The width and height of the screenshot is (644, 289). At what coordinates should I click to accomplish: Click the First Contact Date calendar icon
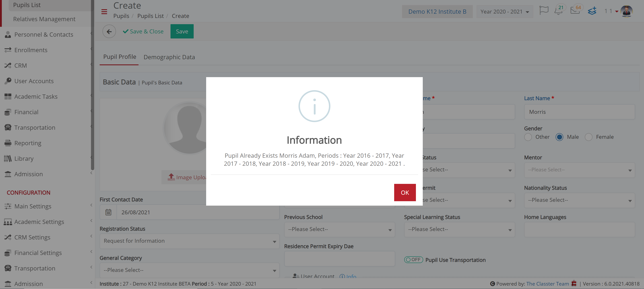[108, 212]
